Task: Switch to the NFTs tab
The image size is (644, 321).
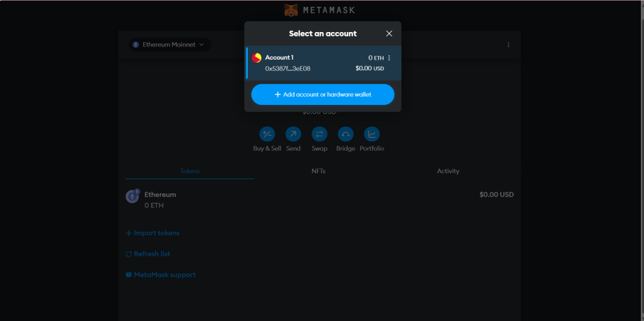Action: [x=318, y=171]
